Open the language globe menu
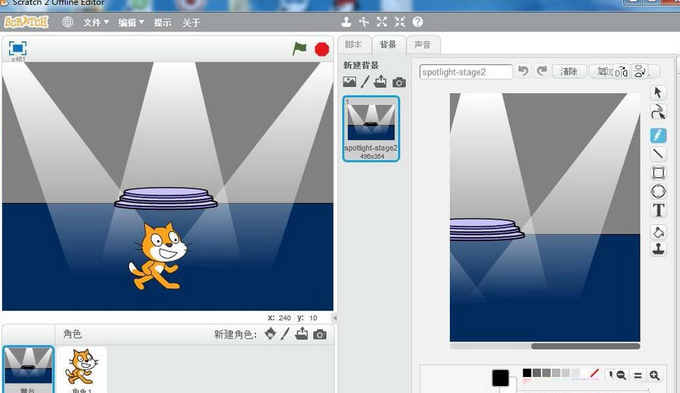The image size is (680, 393). [67, 22]
